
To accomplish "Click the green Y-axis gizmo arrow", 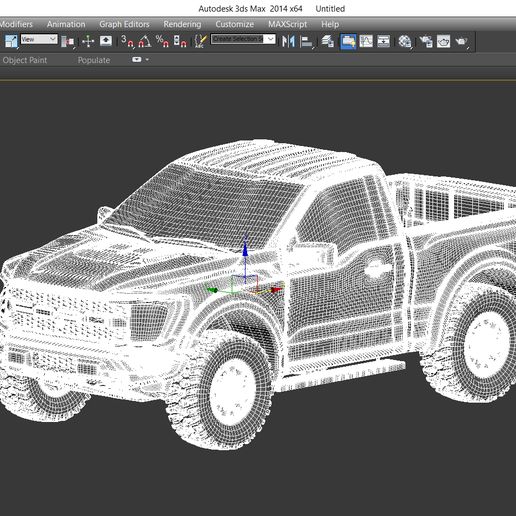I will click(x=213, y=290).
